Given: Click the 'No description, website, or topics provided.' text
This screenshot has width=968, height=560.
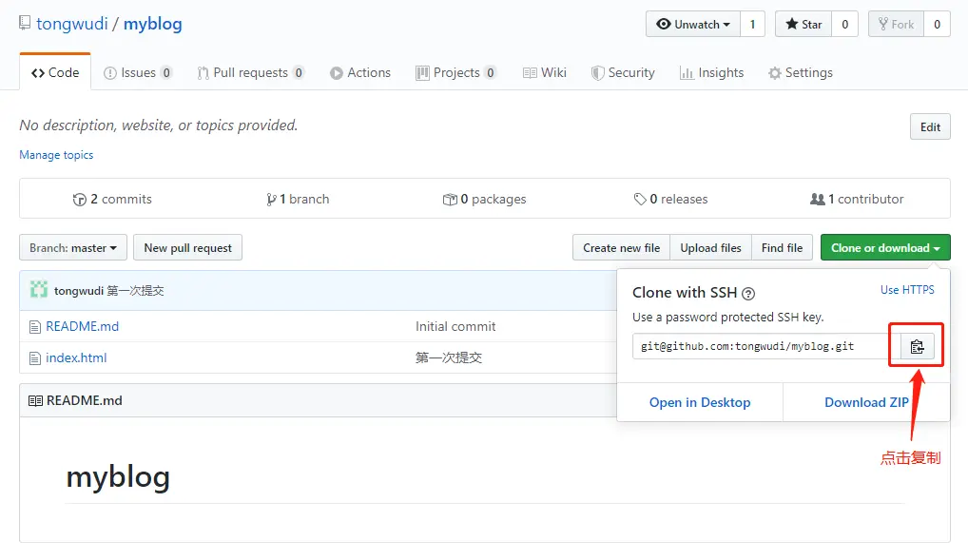Looking at the screenshot, I should click(x=159, y=126).
